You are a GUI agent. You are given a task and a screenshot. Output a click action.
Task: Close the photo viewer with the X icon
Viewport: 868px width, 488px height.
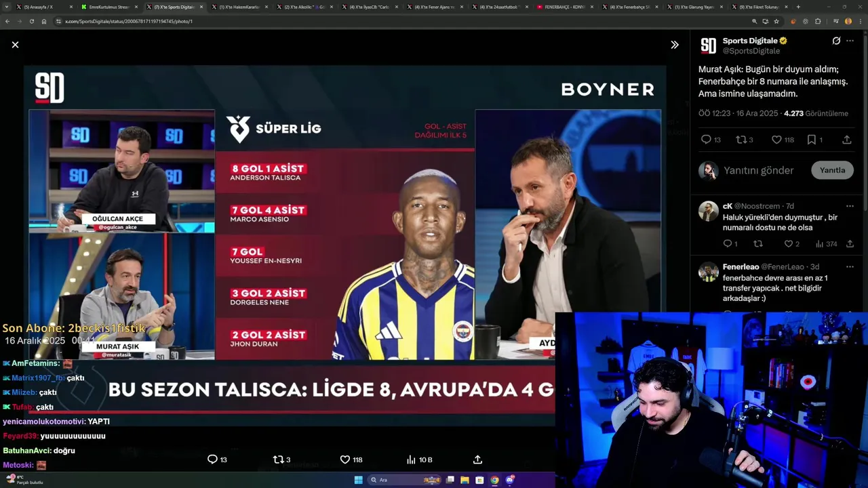[x=15, y=45]
